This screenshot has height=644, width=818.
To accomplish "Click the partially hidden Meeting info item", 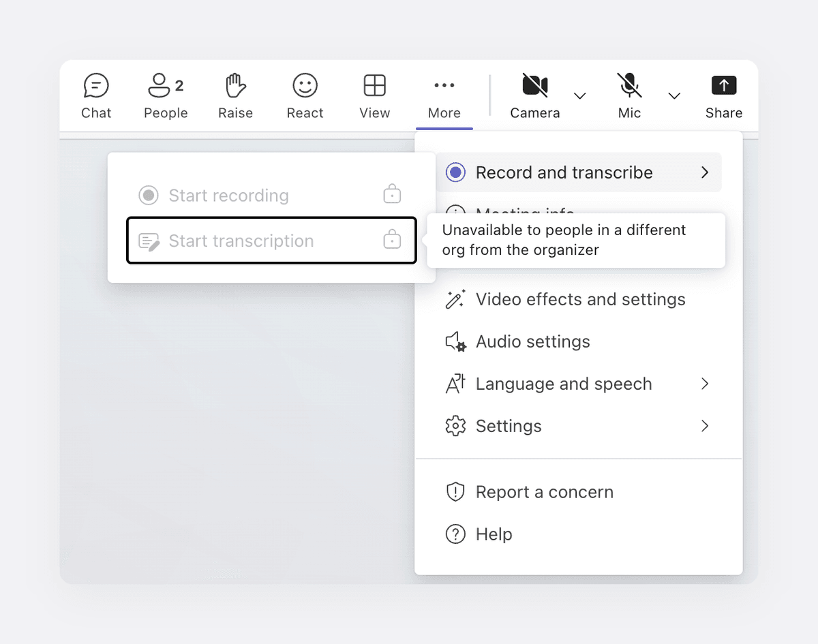I will click(x=525, y=210).
